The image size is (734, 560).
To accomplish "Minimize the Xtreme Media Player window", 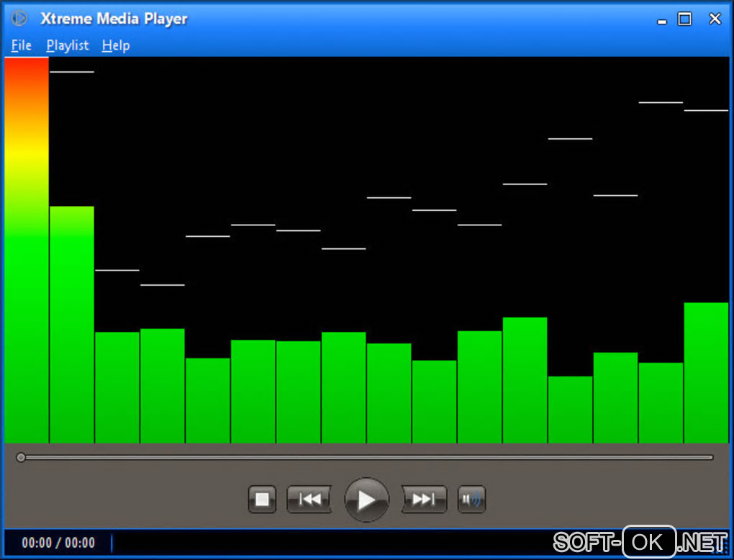I will point(661,21).
